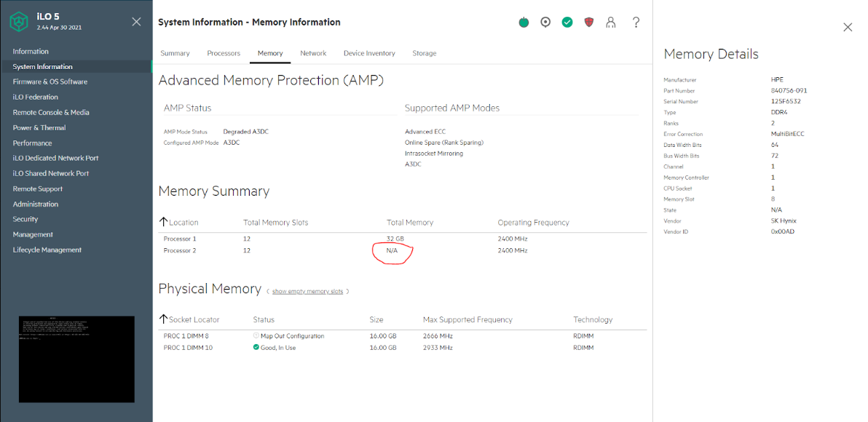
Task: Select the PROC 1 DIMM 10 row
Action: pyautogui.click(x=403, y=347)
